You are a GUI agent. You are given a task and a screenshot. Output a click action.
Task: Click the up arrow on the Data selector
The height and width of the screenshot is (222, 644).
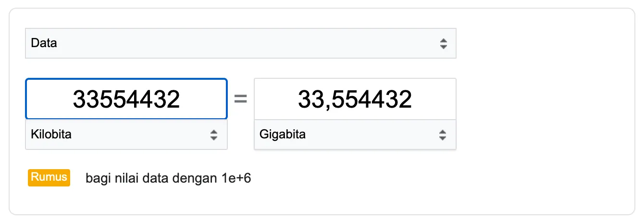(x=443, y=40)
